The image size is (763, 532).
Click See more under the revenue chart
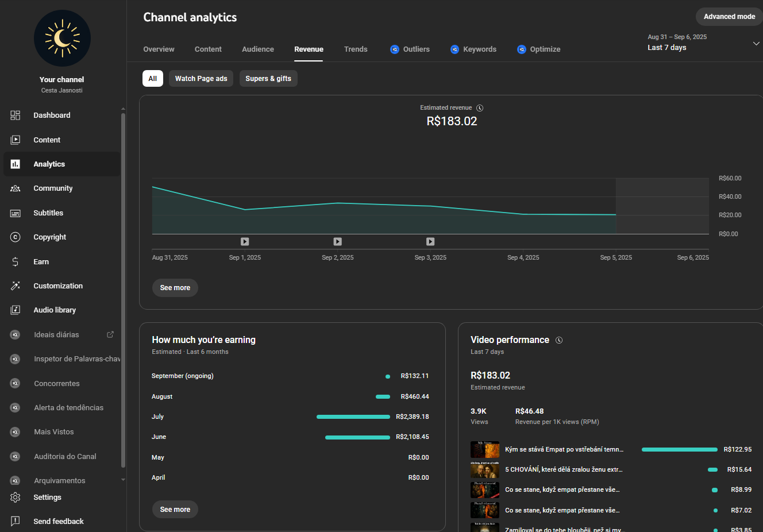point(175,288)
